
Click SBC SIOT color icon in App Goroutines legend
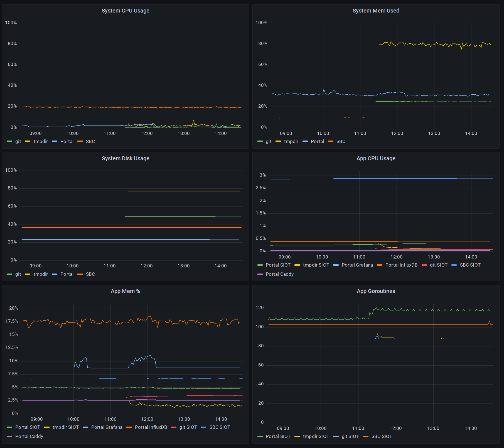tap(366, 437)
